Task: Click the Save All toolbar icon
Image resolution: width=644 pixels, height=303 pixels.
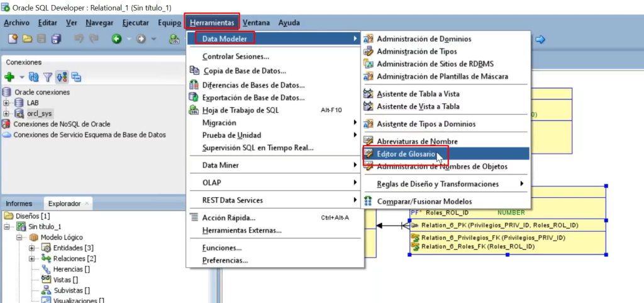Action: (56, 39)
